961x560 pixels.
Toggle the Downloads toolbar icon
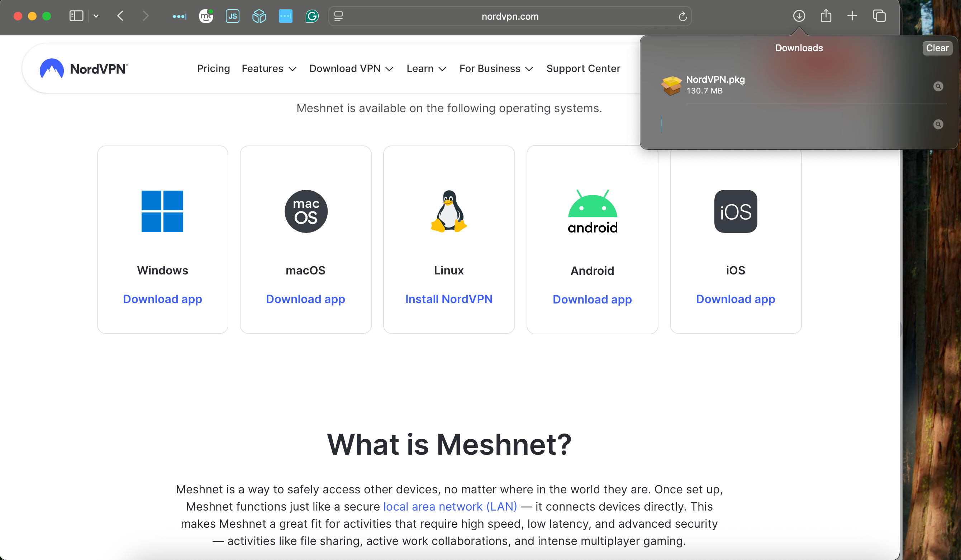click(x=799, y=16)
